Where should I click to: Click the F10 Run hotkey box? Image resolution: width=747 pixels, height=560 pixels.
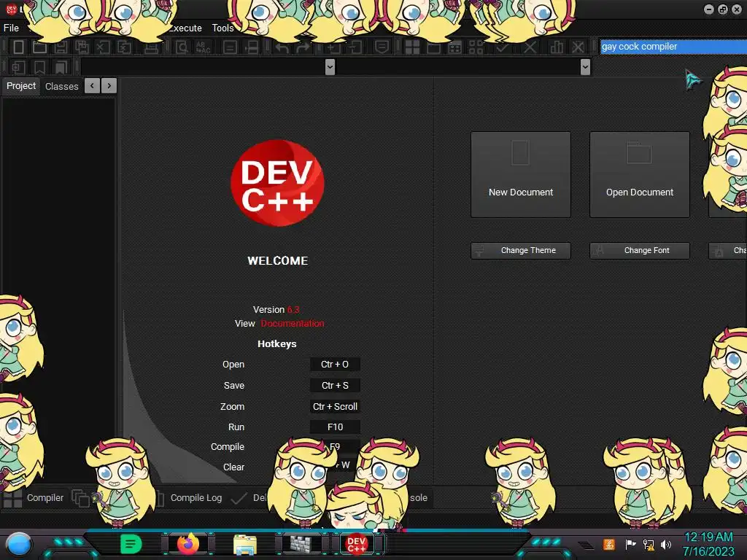[x=335, y=427]
